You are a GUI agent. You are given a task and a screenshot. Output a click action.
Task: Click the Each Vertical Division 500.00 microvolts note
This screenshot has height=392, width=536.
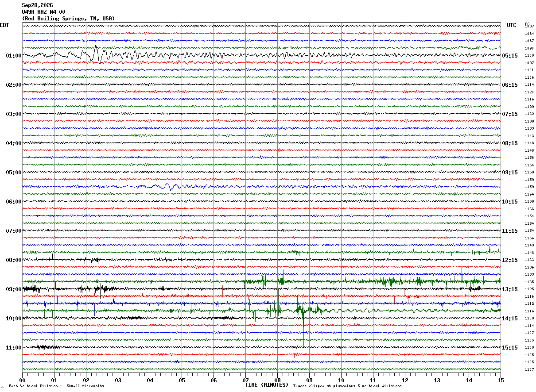pyautogui.click(x=56, y=386)
